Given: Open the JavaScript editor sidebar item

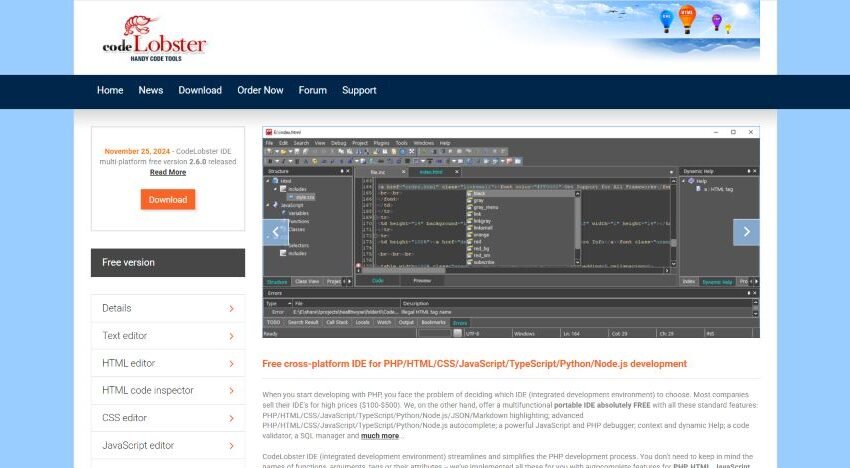Looking at the screenshot, I should pos(168,445).
